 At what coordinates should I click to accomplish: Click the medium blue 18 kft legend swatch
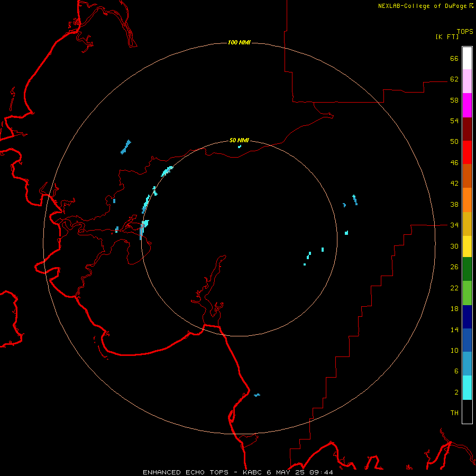click(467, 340)
